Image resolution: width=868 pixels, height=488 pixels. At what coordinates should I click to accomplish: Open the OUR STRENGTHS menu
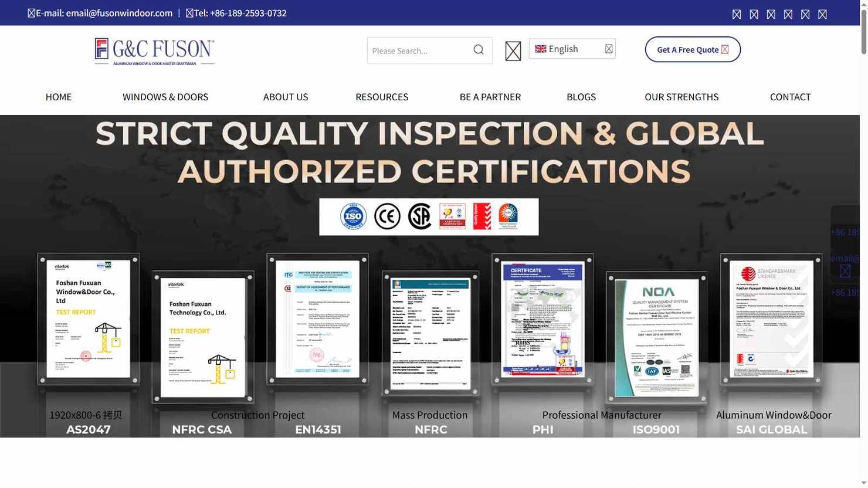click(681, 97)
